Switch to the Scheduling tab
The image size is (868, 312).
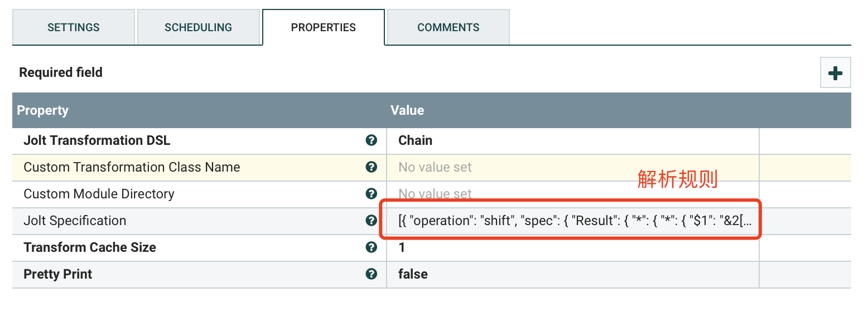point(198,27)
